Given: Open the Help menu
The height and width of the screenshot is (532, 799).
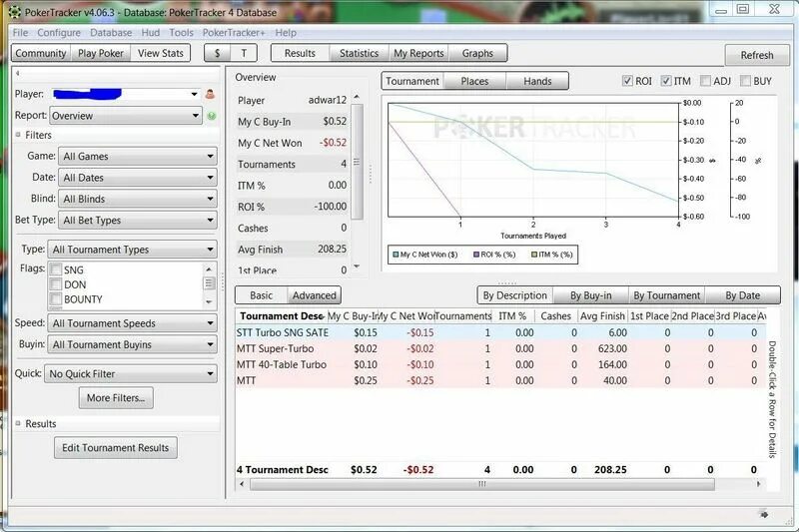Looking at the screenshot, I should click(286, 33).
